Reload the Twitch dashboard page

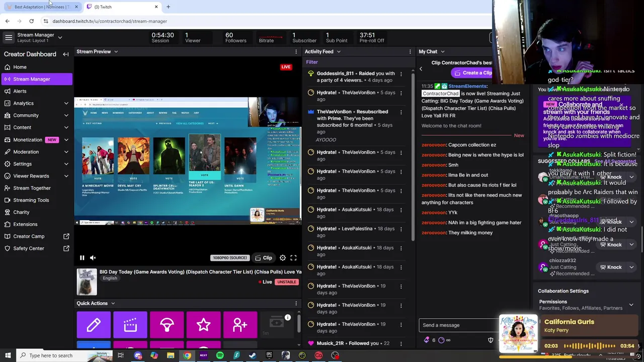click(31, 21)
